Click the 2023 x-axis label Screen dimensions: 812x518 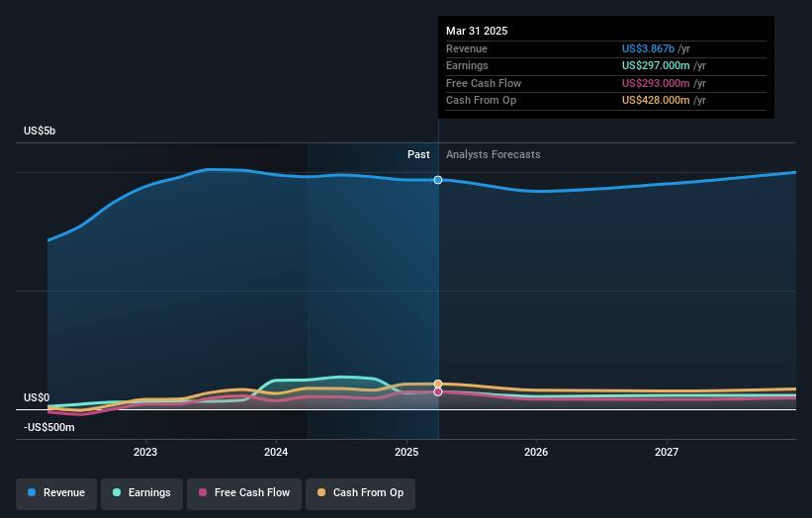click(x=145, y=452)
